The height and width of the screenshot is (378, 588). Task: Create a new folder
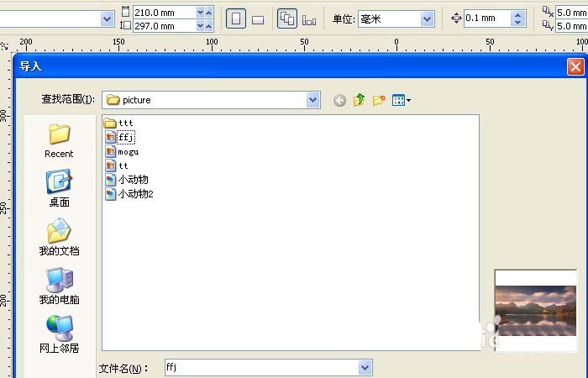coord(379,100)
